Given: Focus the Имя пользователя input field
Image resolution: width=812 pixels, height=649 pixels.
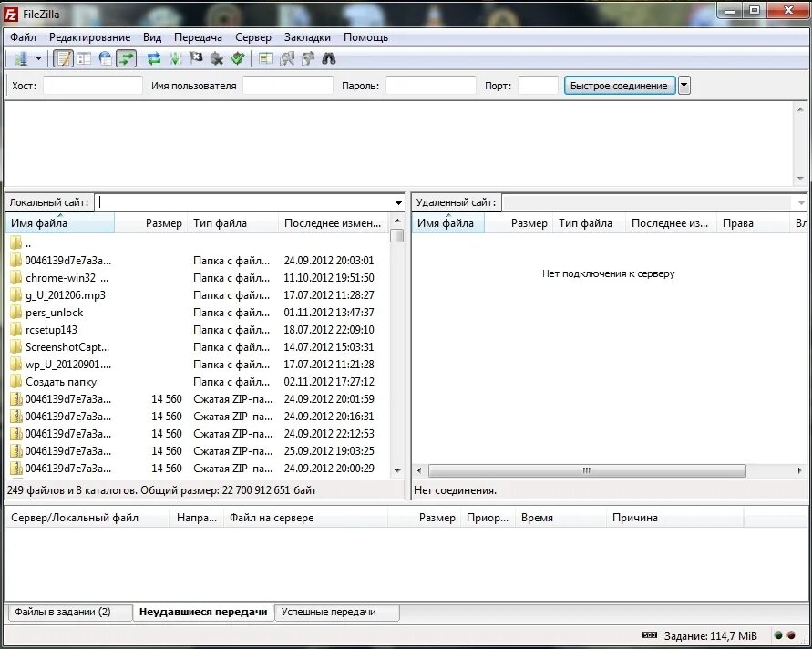Looking at the screenshot, I should [288, 86].
